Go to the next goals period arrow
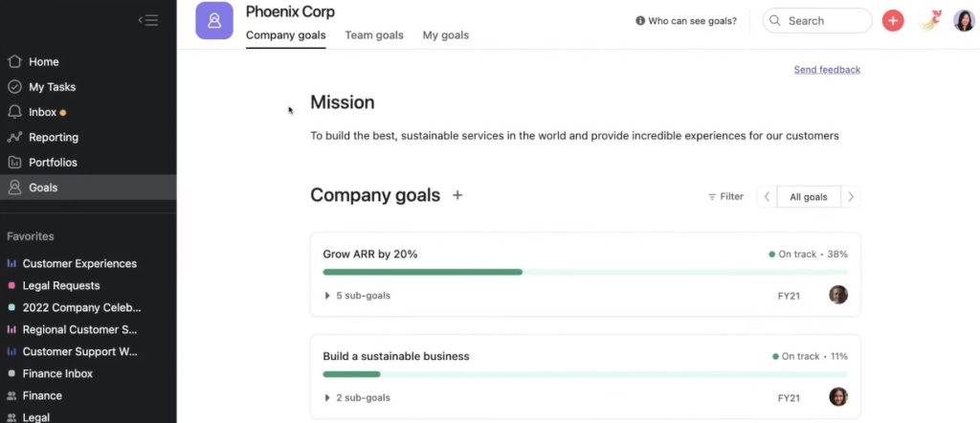980x423 pixels. pos(851,197)
